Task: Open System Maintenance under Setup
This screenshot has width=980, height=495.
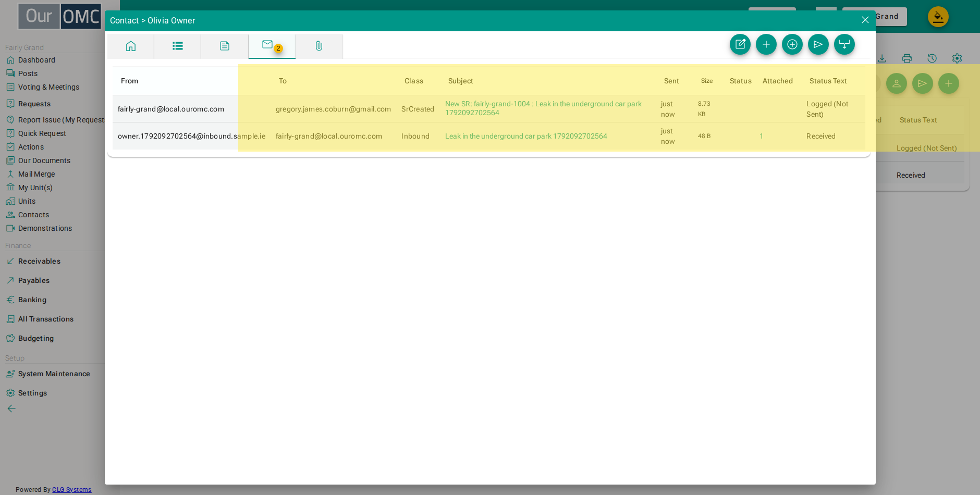Action: coord(54,374)
